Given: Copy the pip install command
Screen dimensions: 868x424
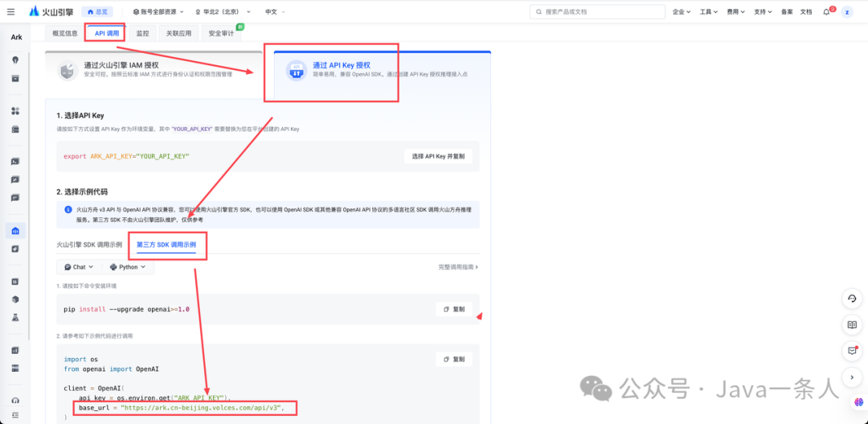Looking at the screenshot, I should click(454, 309).
